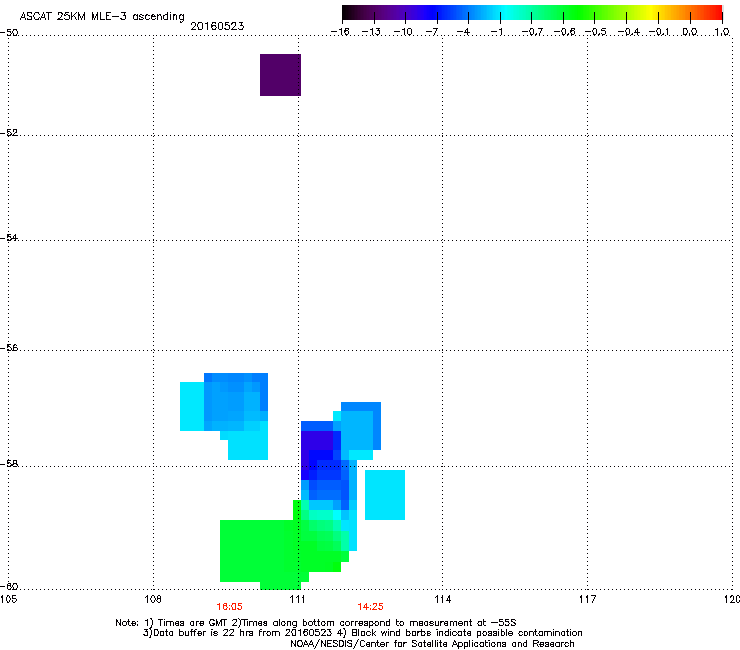Click the note line starting "Note: 1) Times are GMT"

click(x=316, y=623)
